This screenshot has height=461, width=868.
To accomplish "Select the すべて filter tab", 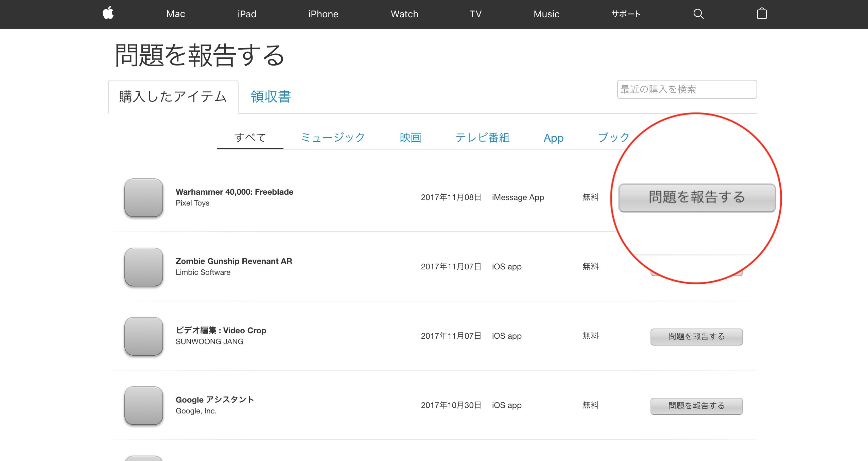I will (250, 138).
